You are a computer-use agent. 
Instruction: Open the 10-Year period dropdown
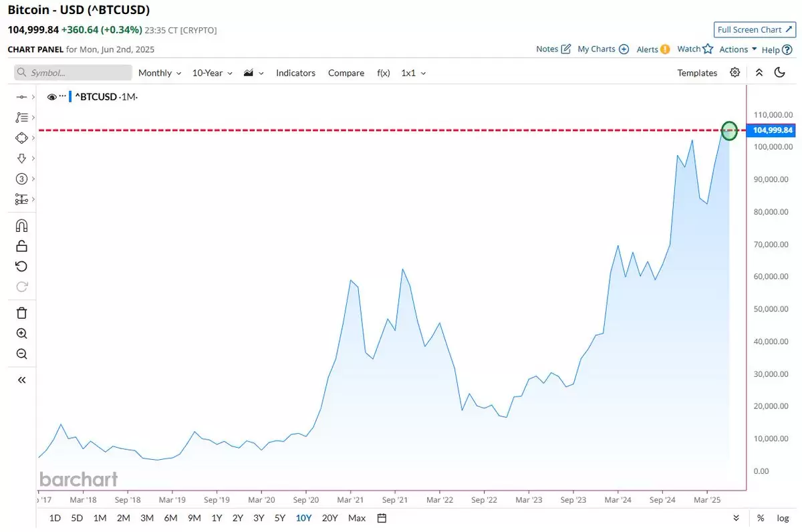pos(213,73)
